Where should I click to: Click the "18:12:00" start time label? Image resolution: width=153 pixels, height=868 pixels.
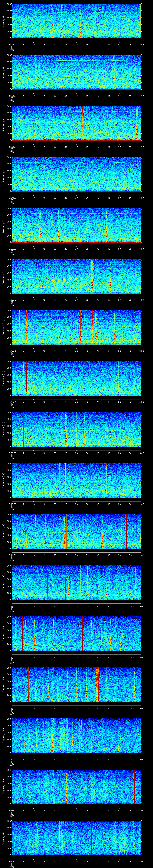(12, 606)
